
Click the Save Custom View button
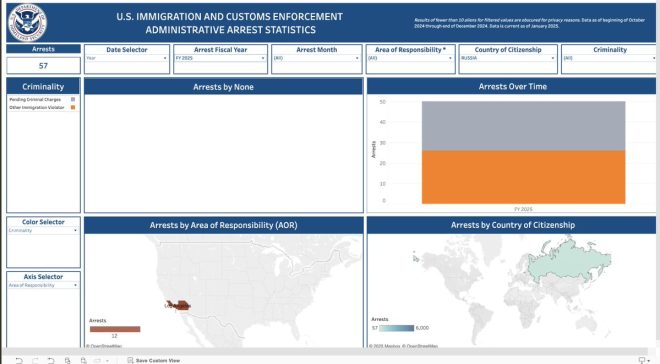[154, 360]
